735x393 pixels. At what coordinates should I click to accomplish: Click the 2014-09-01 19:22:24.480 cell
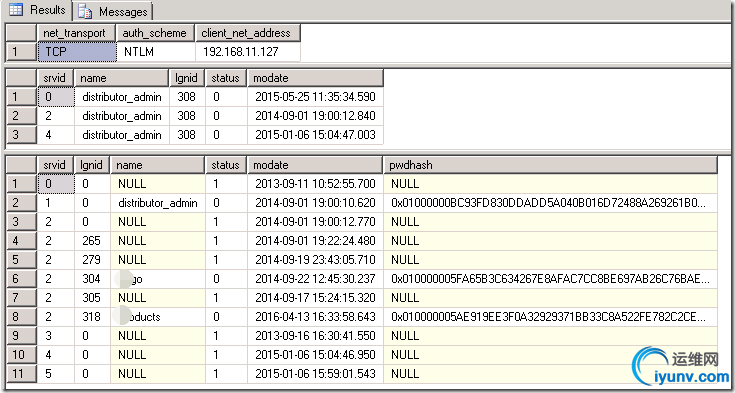pos(315,241)
